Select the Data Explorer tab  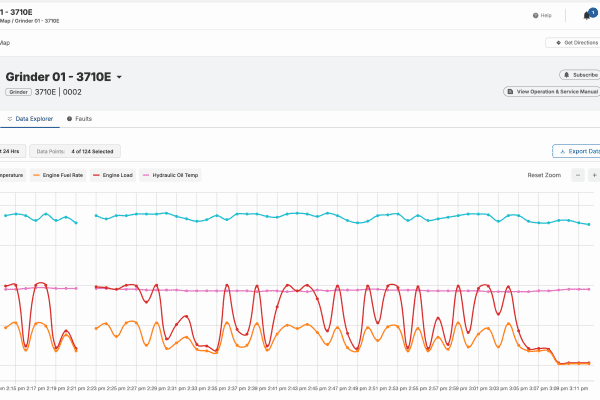tap(29, 119)
